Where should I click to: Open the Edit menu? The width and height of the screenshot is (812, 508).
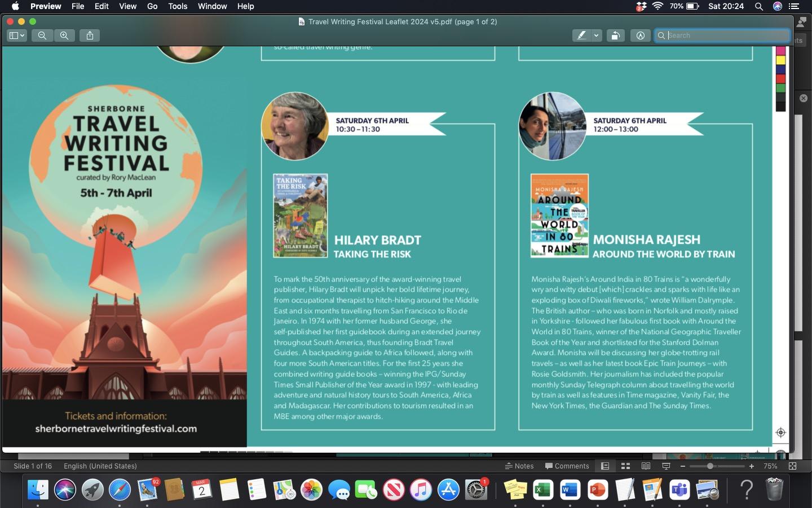(101, 6)
